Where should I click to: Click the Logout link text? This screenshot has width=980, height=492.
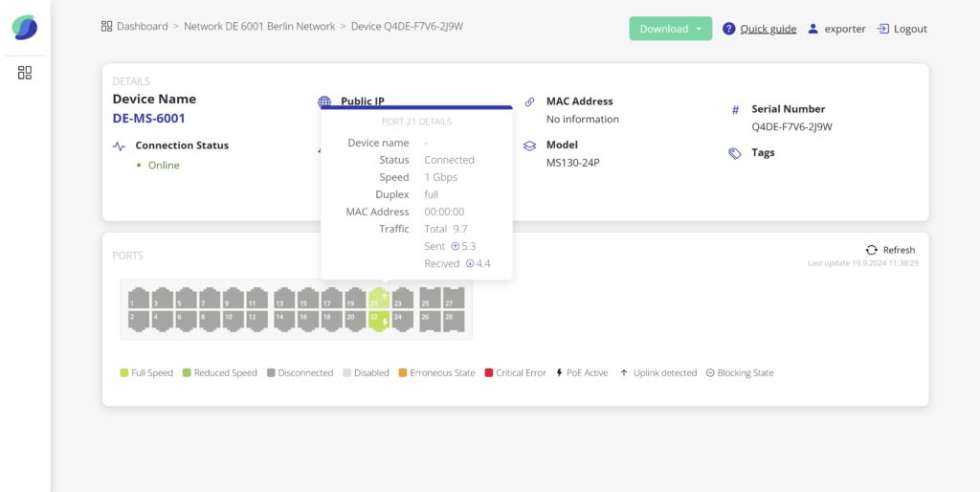click(910, 29)
